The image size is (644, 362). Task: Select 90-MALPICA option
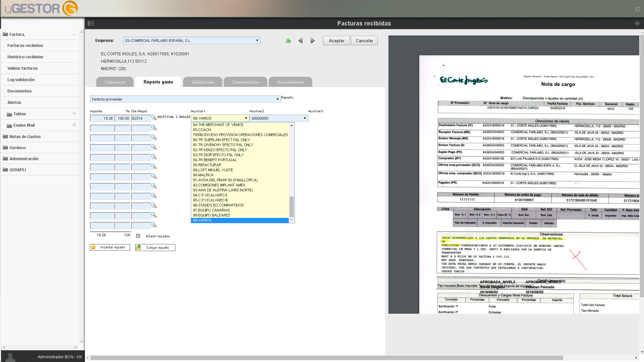[240, 175]
